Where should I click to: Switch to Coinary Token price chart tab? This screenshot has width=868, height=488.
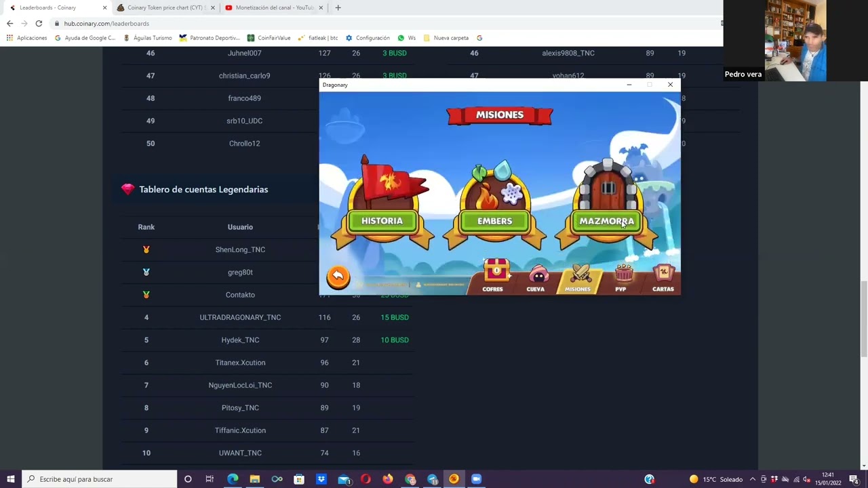coord(165,7)
